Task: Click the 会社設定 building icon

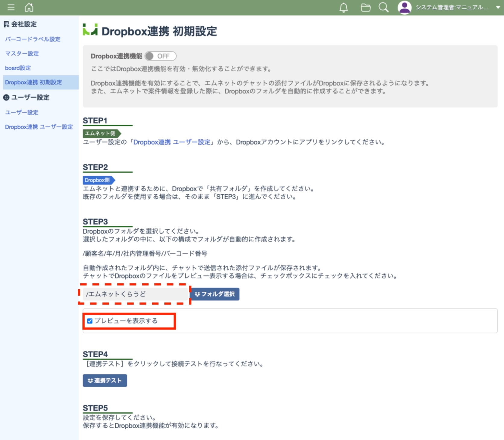Action: click(6, 24)
